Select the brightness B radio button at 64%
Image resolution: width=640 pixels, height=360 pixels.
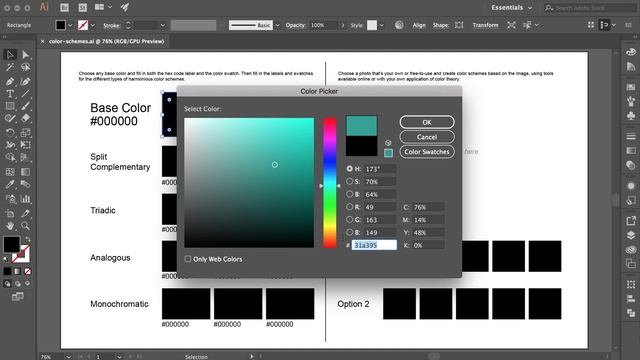pos(349,194)
